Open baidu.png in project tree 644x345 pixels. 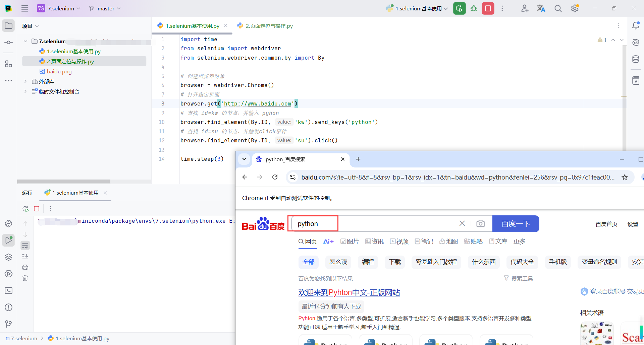tap(59, 71)
